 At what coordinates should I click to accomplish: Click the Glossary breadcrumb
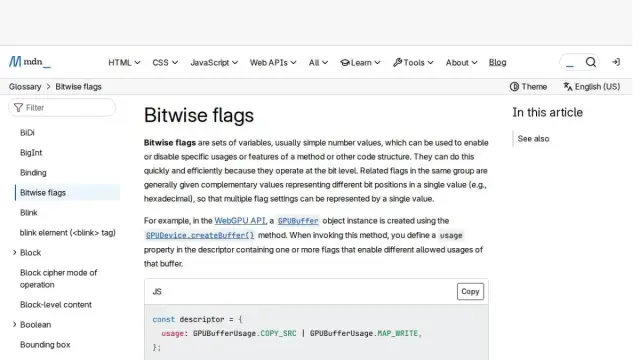point(25,87)
